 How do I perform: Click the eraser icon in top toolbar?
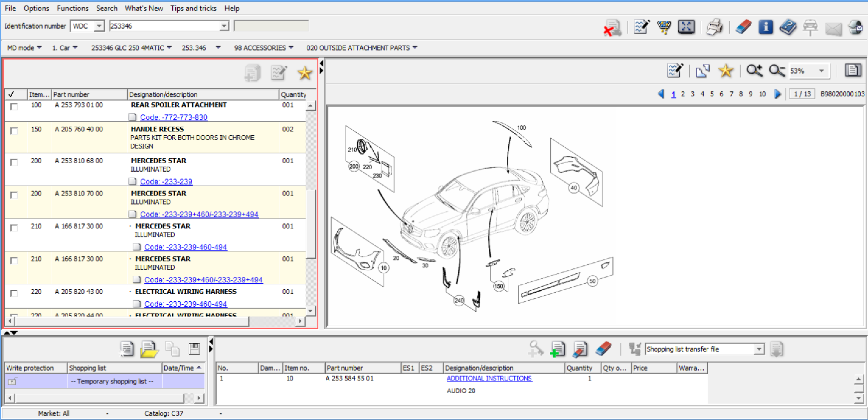(x=743, y=27)
